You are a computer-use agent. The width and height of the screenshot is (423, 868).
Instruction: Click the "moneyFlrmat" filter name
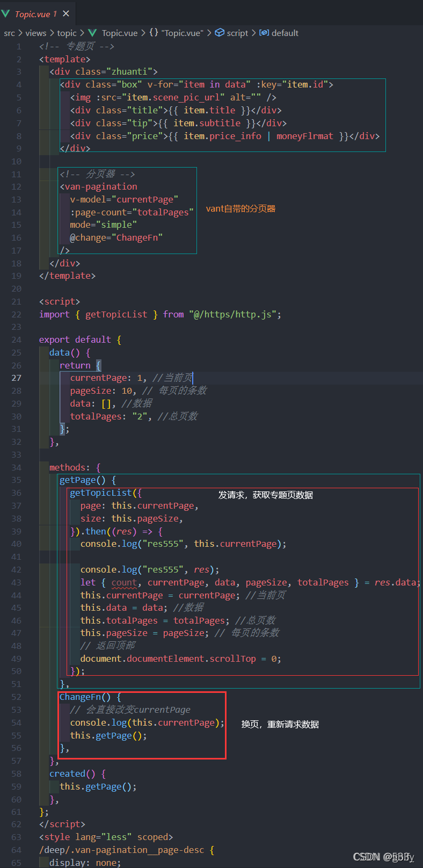[305, 136]
